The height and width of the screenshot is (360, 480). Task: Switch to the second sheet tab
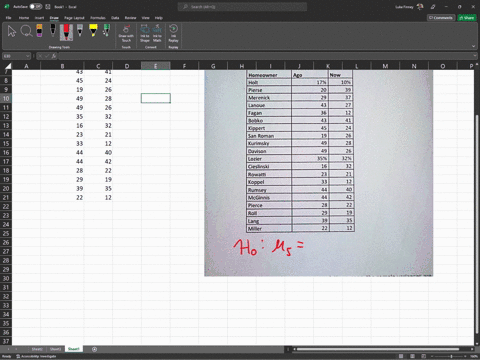[x=55, y=349]
